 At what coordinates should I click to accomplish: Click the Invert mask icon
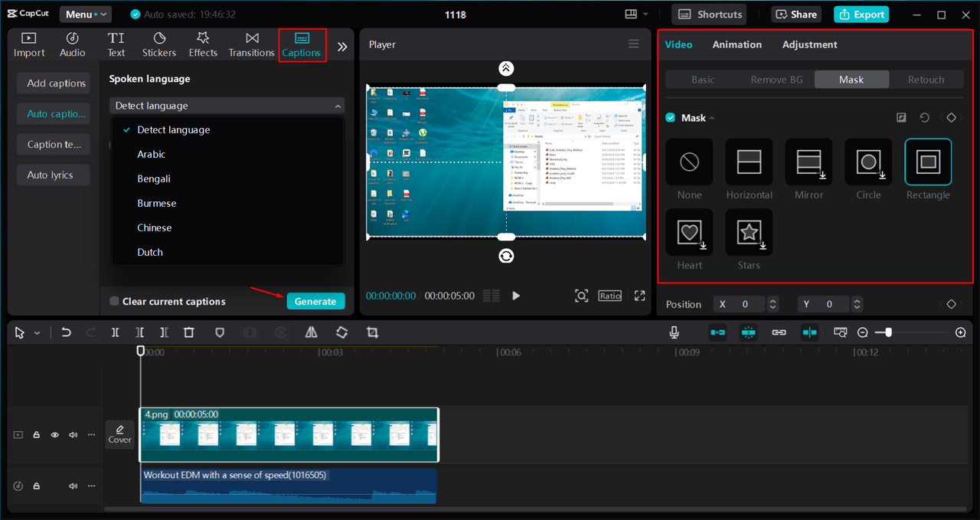click(x=901, y=118)
